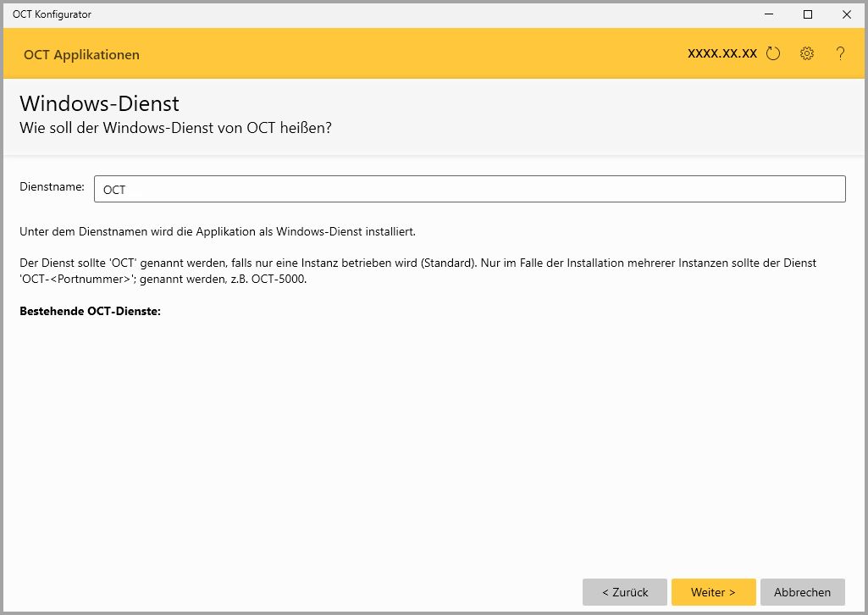This screenshot has height=615, width=868.
Task: Proceed with the Weiter button
Action: 713,592
